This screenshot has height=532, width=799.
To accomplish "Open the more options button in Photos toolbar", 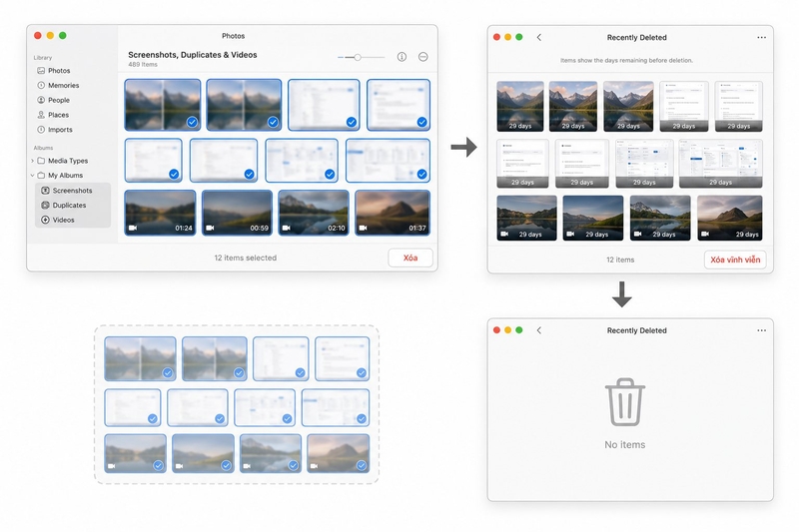I will 422,57.
